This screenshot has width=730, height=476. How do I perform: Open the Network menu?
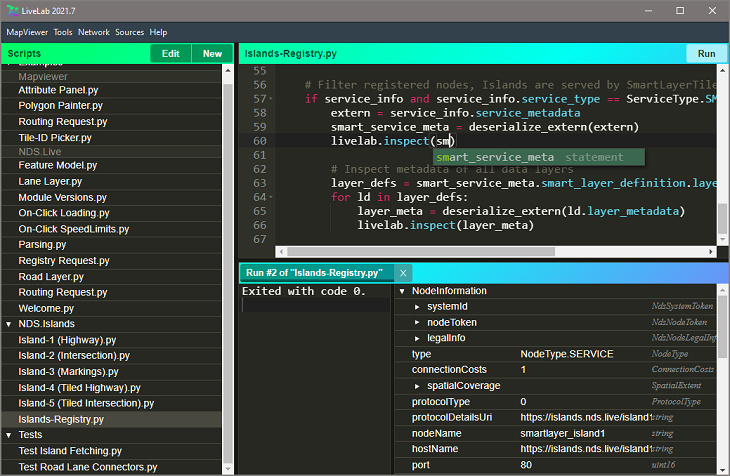(x=94, y=32)
